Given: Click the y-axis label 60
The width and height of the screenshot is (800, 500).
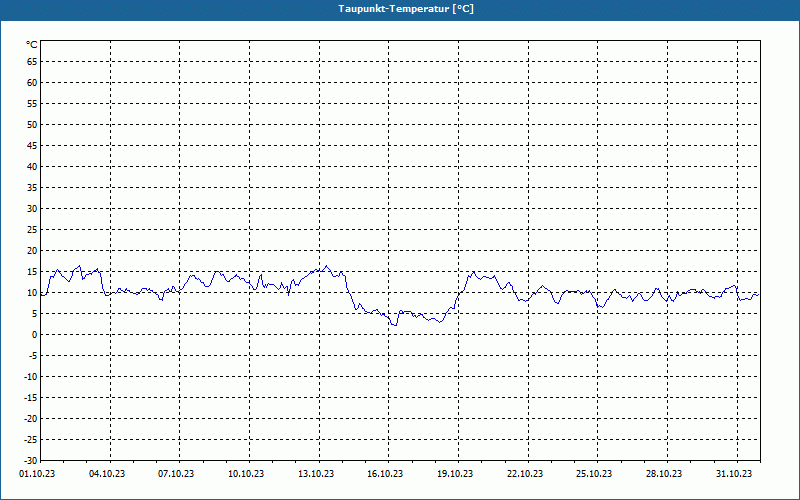Looking at the screenshot, I should coord(32,83).
